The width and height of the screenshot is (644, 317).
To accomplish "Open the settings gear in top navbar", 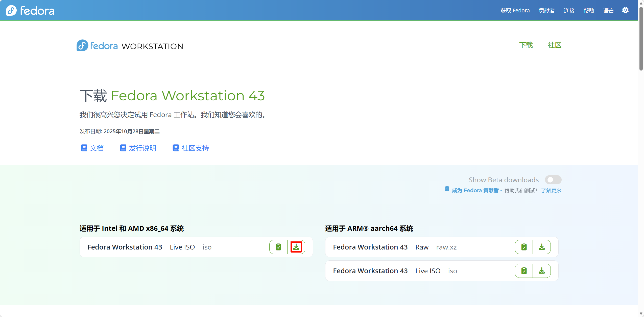I will tap(625, 10).
